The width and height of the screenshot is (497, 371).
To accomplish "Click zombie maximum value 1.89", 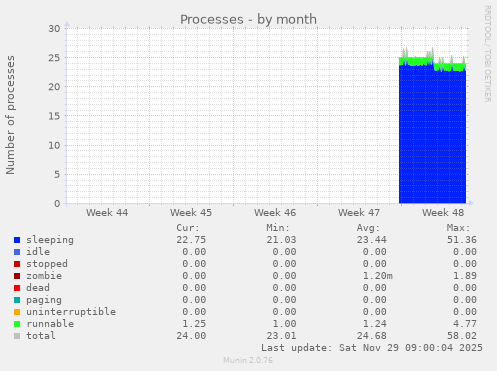I will pyautogui.click(x=465, y=276).
